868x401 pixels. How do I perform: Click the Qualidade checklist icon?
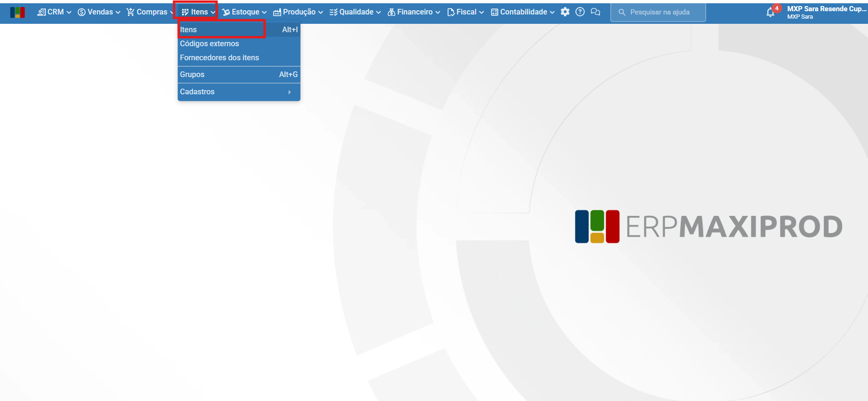333,12
